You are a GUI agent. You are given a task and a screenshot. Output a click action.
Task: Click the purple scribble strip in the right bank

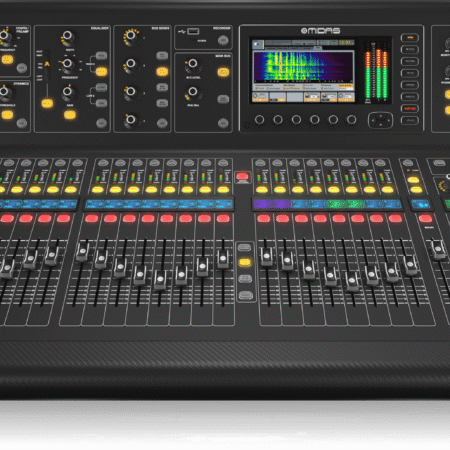pos(272,204)
